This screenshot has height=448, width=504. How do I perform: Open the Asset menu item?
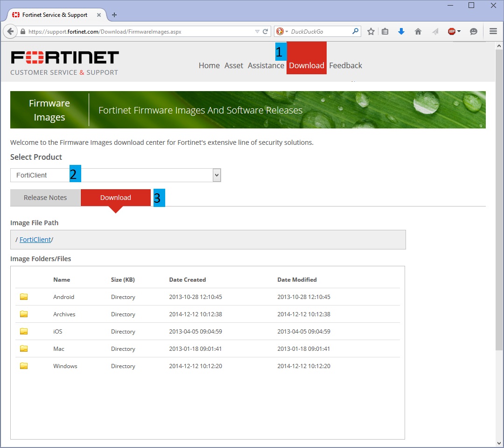234,65
